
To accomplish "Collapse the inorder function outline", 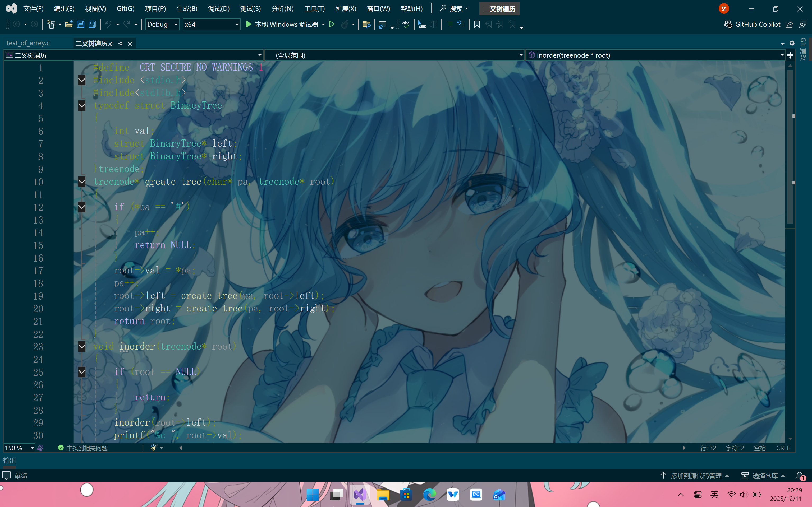I will tap(81, 346).
